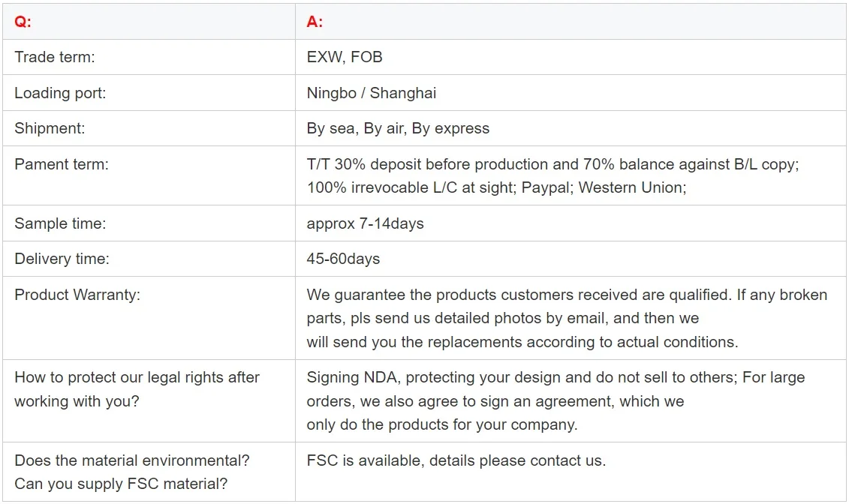Screen dimensions: 849x504
Task: Select the "Loading port:" row label
Action: point(60,93)
